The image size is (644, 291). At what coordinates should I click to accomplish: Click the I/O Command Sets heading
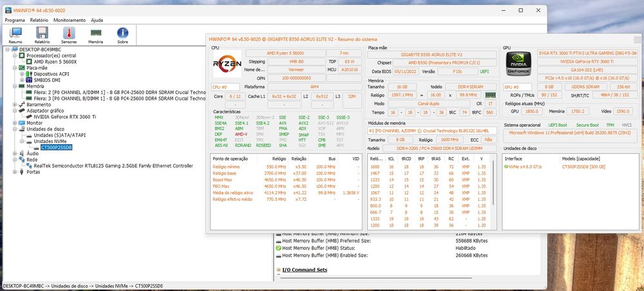pyautogui.click(x=305, y=270)
